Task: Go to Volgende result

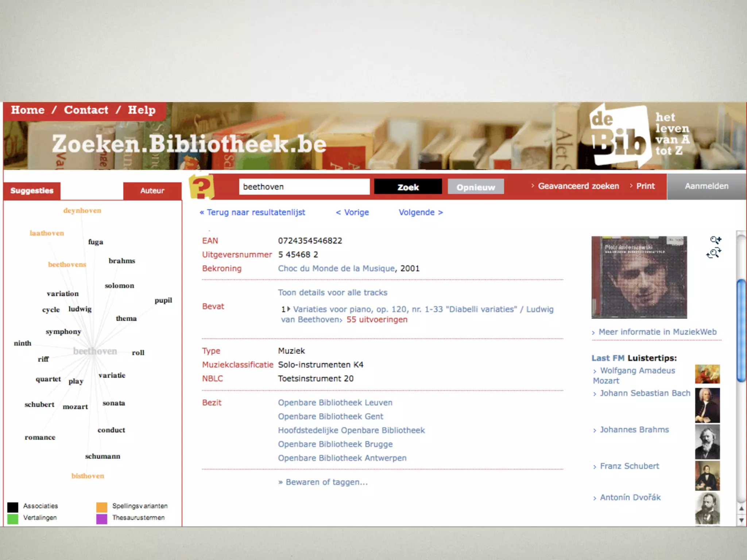Action: coord(420,212)
